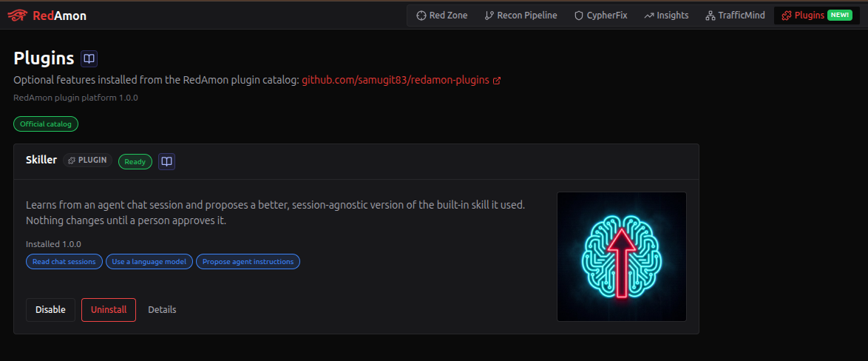The width and height of the screenshot is (868, 361).
Task: Click the RedAmon eye logo
Action: tap(18, 16)
